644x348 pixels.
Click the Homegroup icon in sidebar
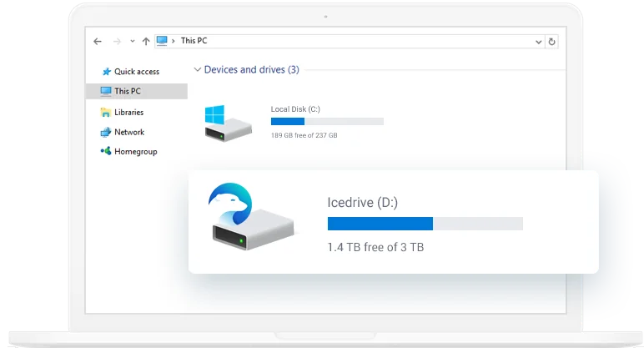(106, 151)
